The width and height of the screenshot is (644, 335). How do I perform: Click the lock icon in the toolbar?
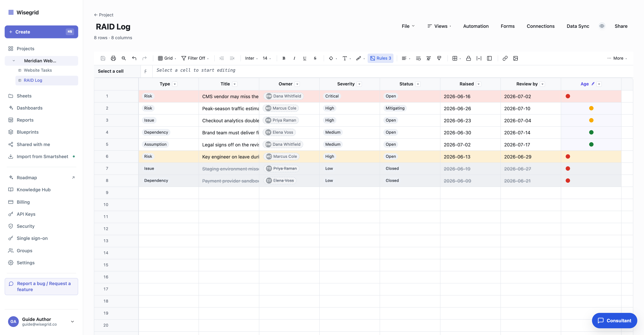coord(469,58)
